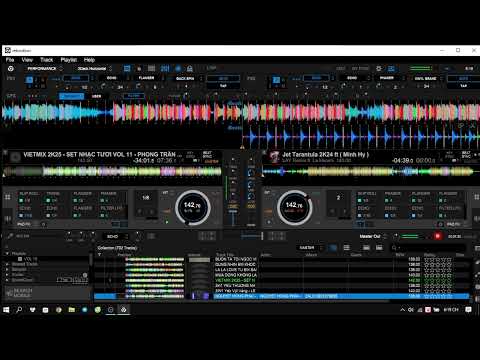This screenshot has width=480, height=360.
Task: Click the lighting icon next to round blue icon
Action: (190, 68)
